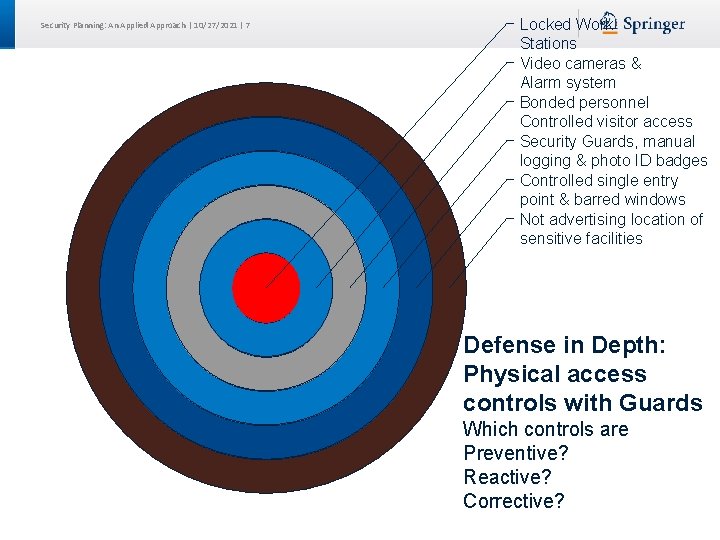Click 'sensitive facilities' text line
This screenshot has height=540, width=720.
[581, 239]
